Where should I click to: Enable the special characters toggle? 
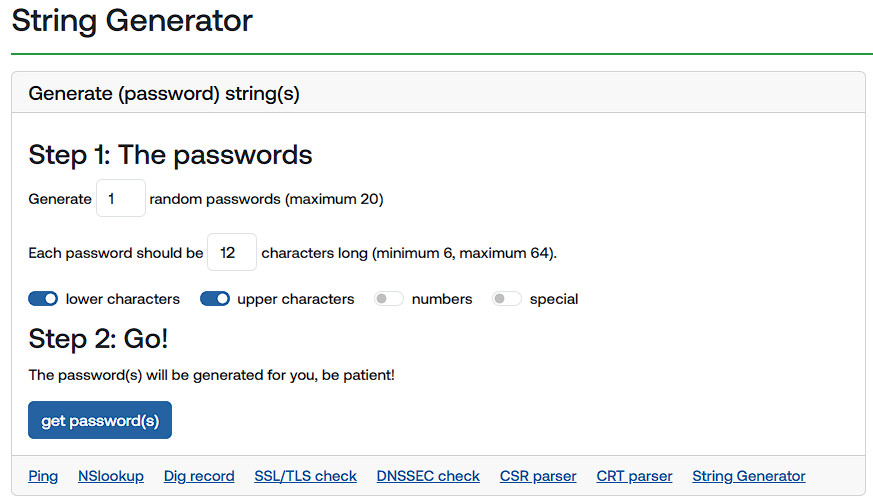pyautogui.click(x=507, y=299)
